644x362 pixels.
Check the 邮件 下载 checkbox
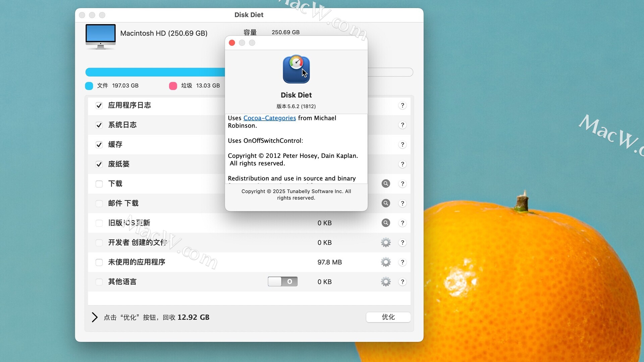point(99,203)
